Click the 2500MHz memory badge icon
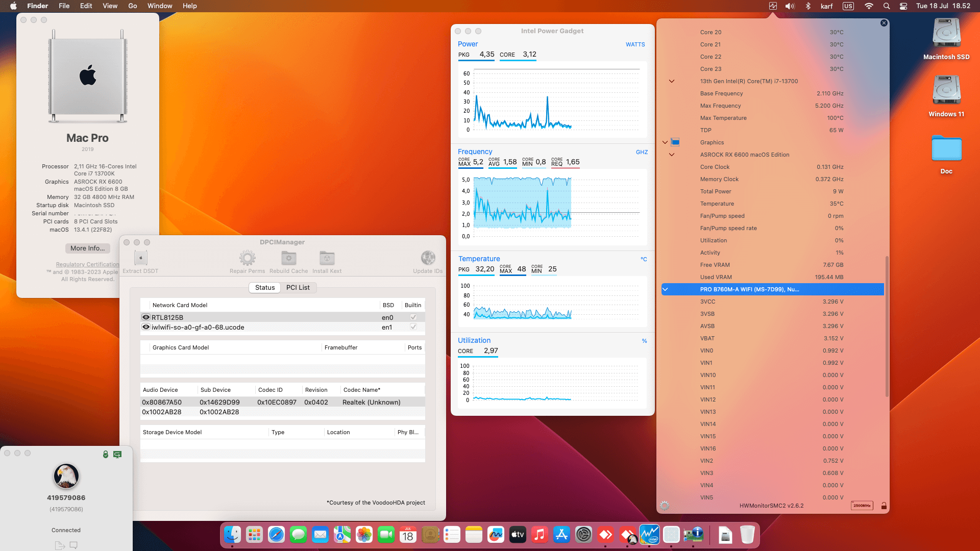The height and width of the screenshot is (551, 980). (x=862, y=506)
